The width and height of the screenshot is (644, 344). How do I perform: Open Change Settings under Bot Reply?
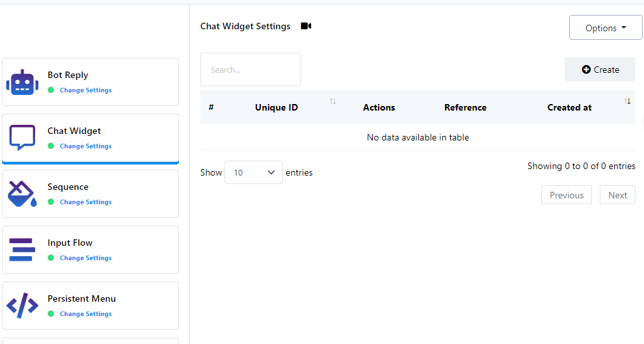point(85,90)
